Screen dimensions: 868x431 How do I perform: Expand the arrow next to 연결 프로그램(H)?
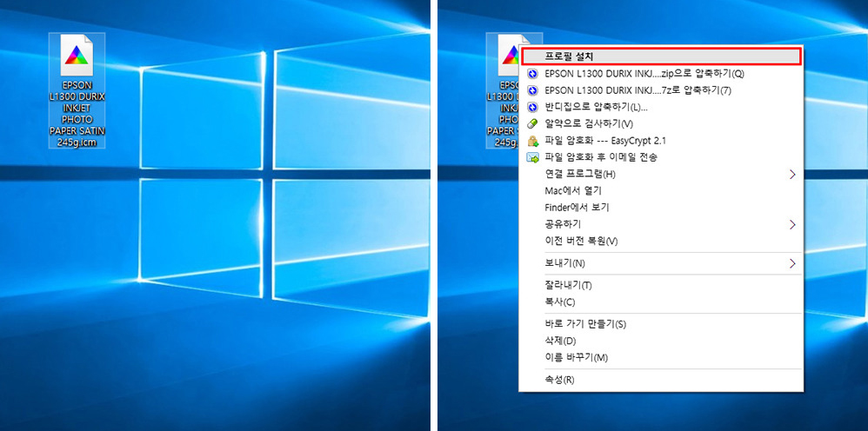792,175
